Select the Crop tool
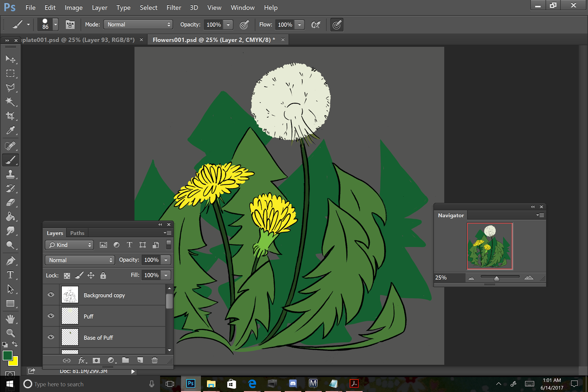Viewport: 588px width, 392px height. pyautogui.click(x=10, y=116)
